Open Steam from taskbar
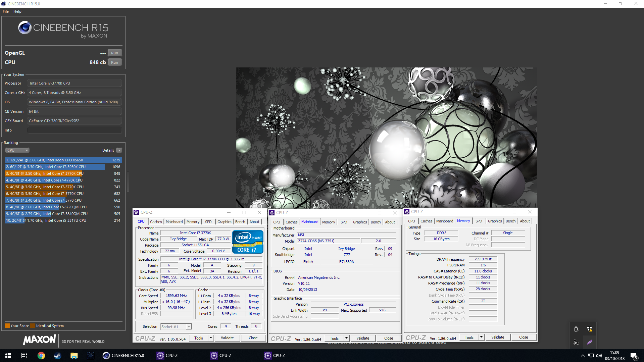644x362 pixels. pos(58,356)
